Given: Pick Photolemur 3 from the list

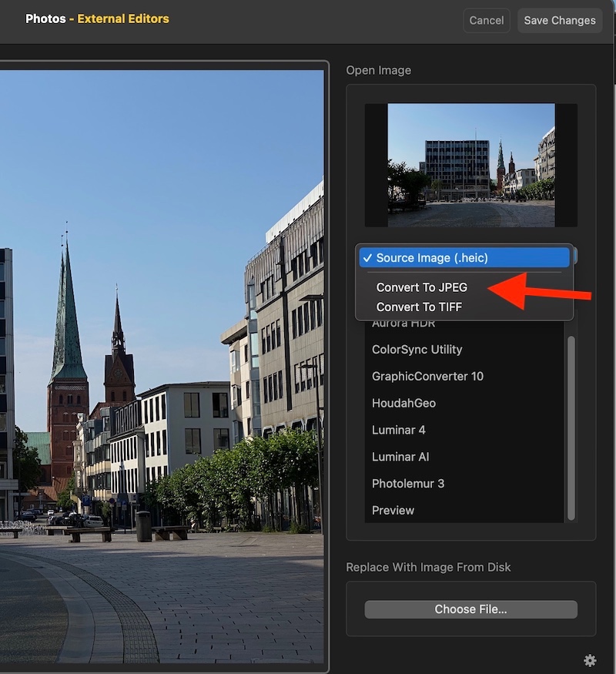Looking at the screenshot, I should (408, 484).
